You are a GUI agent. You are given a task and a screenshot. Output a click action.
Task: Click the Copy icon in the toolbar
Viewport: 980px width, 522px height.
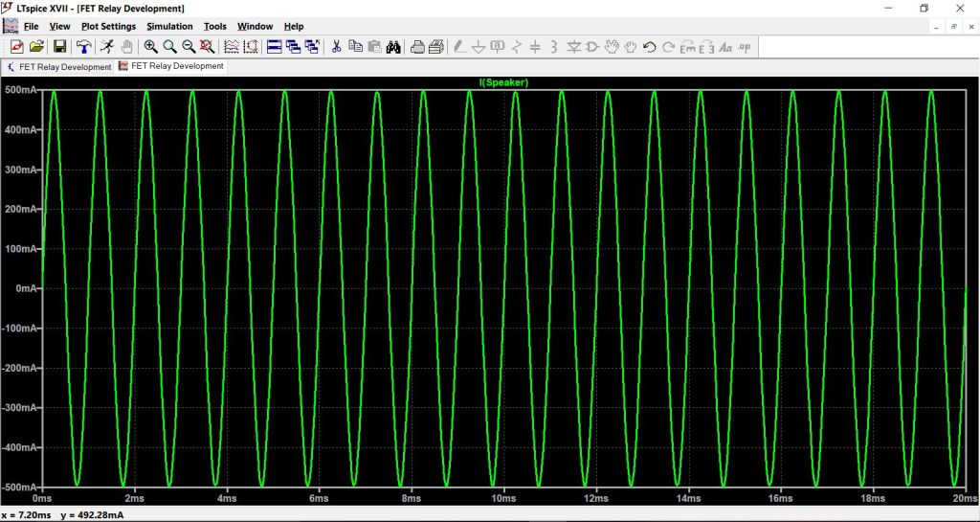(356, 47)
